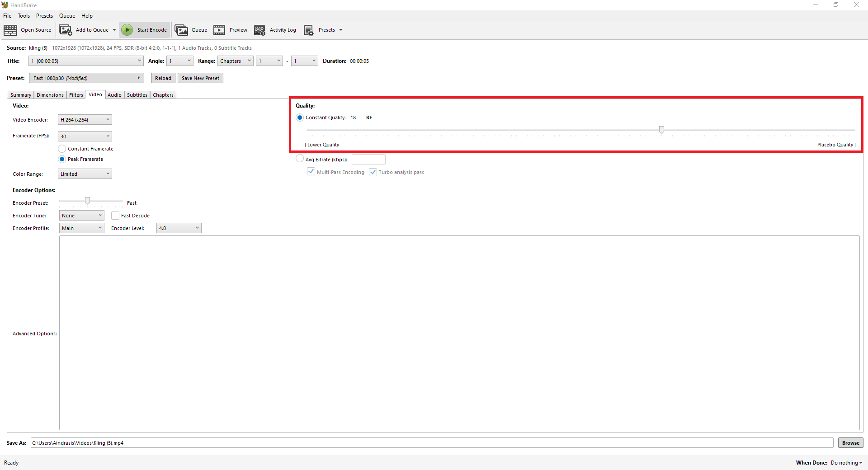Expand the Add to Queue dropdown arrow
This screenshot has width=868, height=470.
(x=114, y=30)
